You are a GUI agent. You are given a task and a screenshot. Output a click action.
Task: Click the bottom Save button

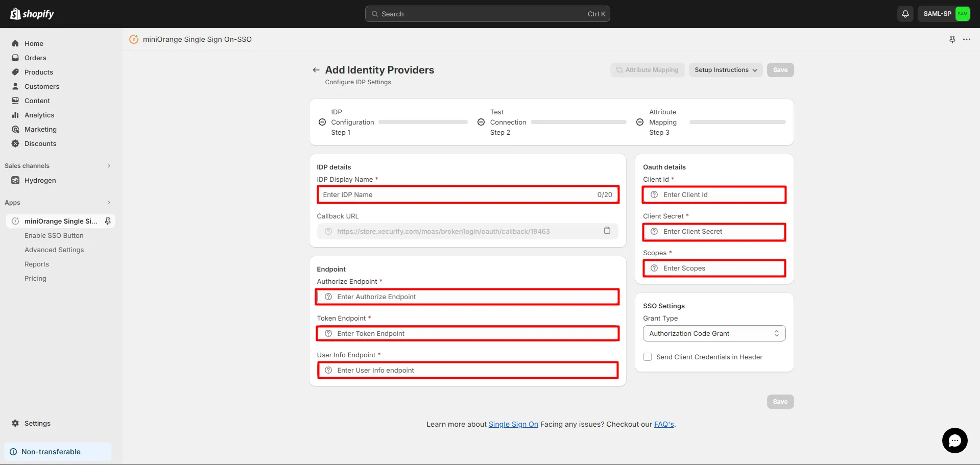(x=780, y=402)
